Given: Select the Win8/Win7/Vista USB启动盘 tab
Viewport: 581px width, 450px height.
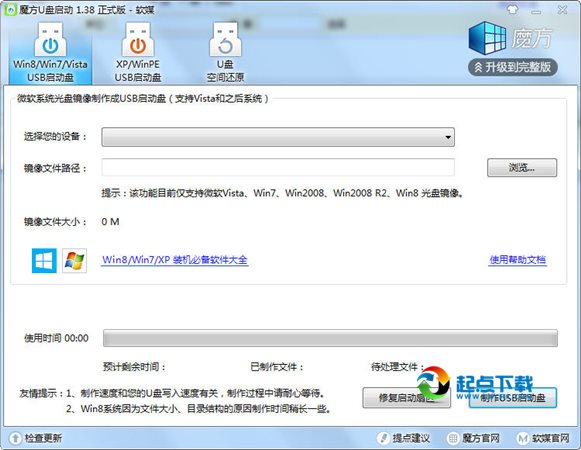Looking at the screenshot, I should [x=50, y=53].
